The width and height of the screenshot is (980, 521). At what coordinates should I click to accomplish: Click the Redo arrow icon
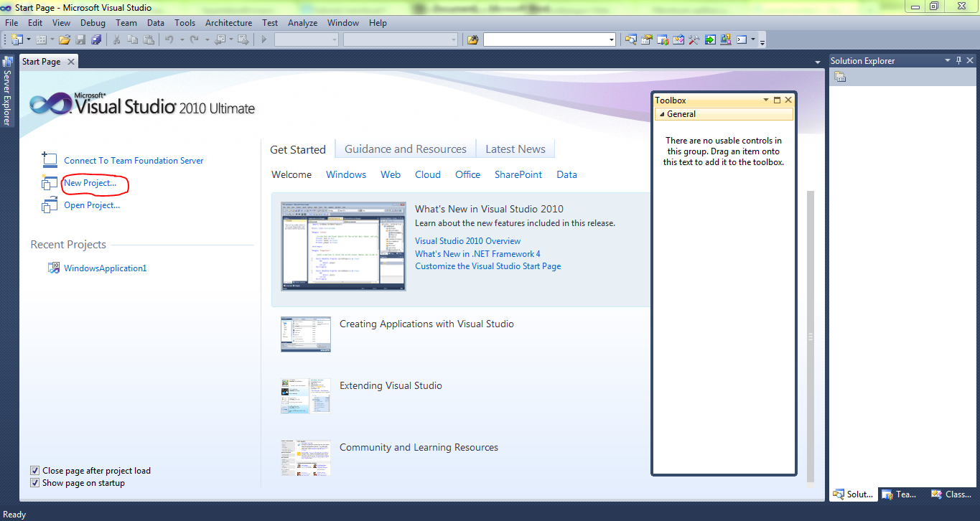point(194,39)
